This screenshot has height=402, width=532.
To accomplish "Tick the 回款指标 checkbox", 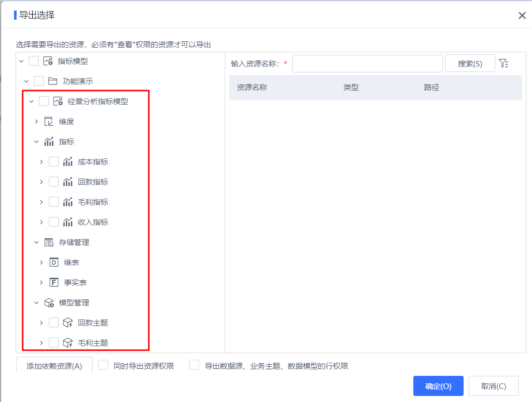I will point(54,182).
